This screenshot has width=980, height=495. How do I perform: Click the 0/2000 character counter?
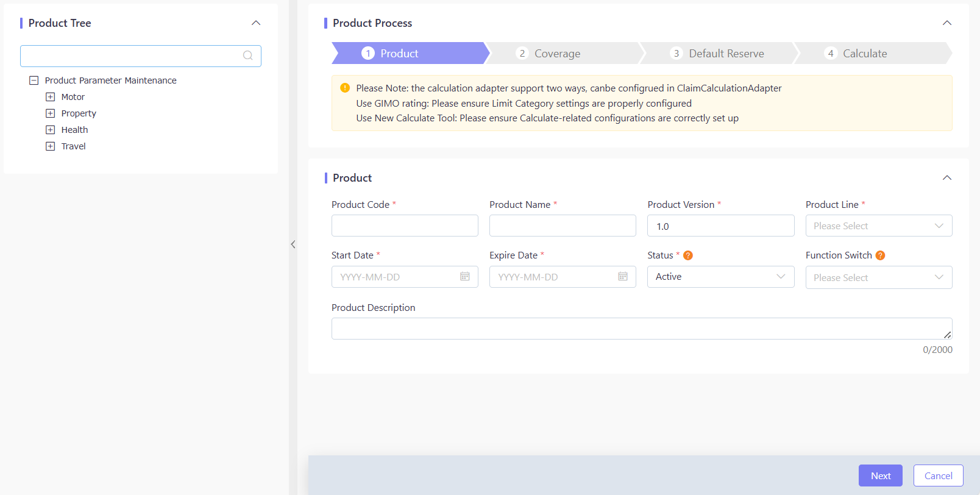937,350
